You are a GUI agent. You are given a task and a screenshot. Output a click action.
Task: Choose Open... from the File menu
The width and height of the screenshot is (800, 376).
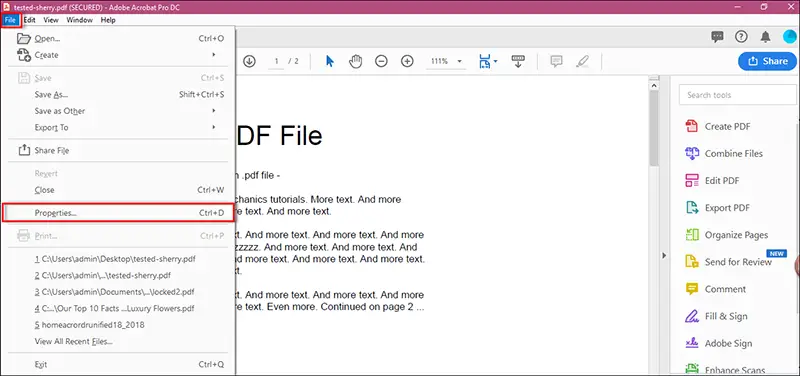pos(118,38)
